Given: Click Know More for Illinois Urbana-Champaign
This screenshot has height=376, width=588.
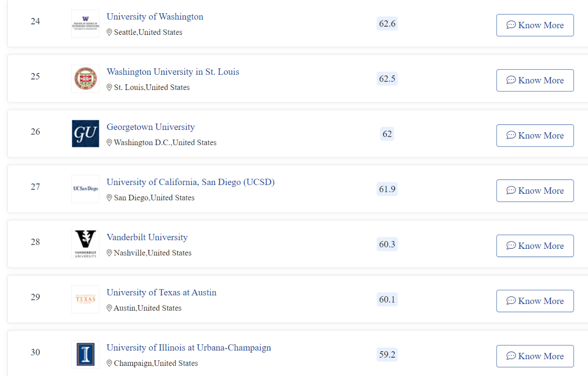Looking at the screenshot, I should (x=535, y=356).
